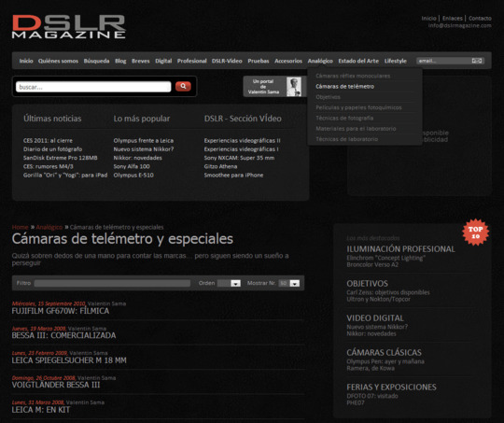This screenshot has height=423, width=504.
Task: Select Técnicas de fotografía submenu entry
Action: pos(344,118)
